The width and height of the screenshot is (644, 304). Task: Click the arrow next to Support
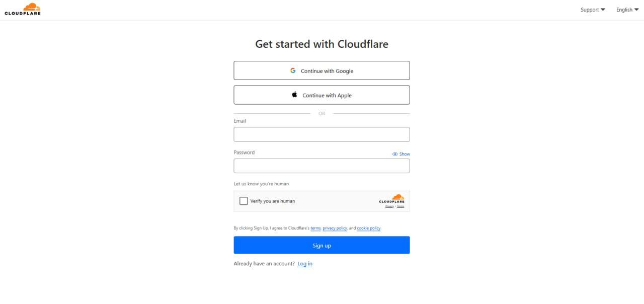[603, 10]
